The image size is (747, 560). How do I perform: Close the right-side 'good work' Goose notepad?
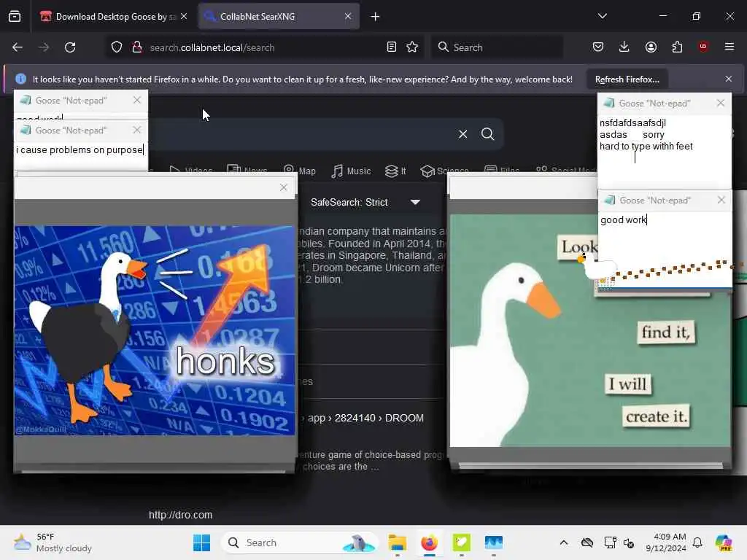click(721, 200)
